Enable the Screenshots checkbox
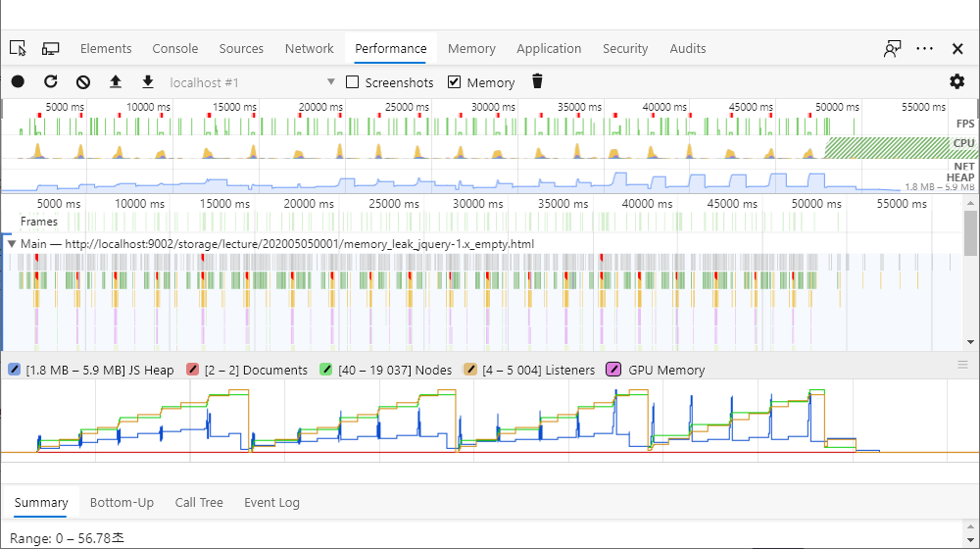The width and height of the screenshot is (980, 549). click(x=353, y=82)
